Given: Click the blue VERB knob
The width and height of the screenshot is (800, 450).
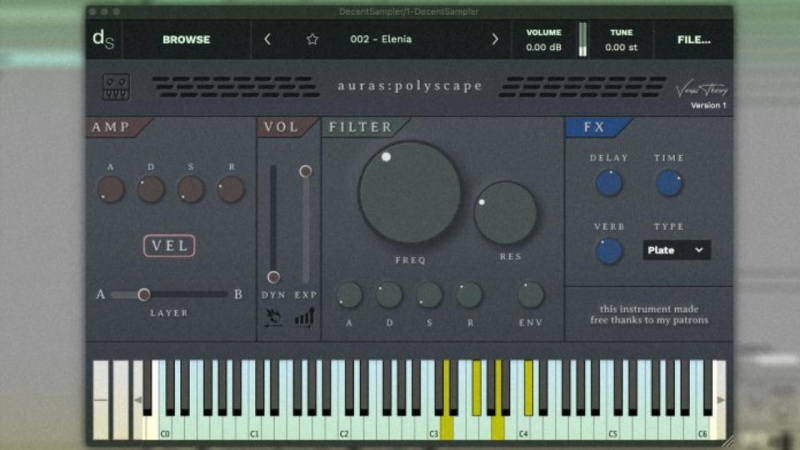Looking at the screenshot, I should click(x=609, y=251).
